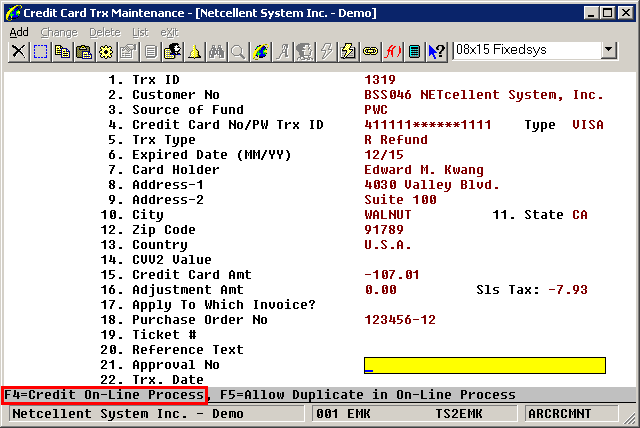Click the yellow lightning page icon
This screenshot has width=640, height=428.
point(349,52)
